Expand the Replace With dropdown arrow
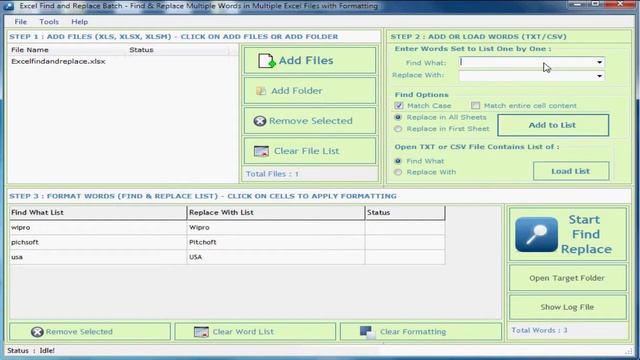 click(599, 76)
